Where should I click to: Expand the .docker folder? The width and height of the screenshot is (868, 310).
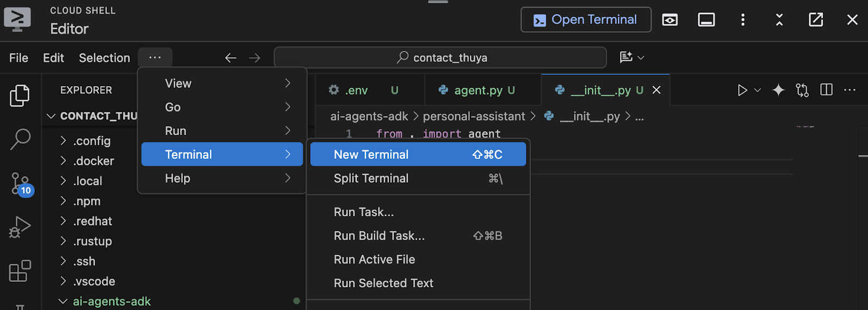[93, 161]
